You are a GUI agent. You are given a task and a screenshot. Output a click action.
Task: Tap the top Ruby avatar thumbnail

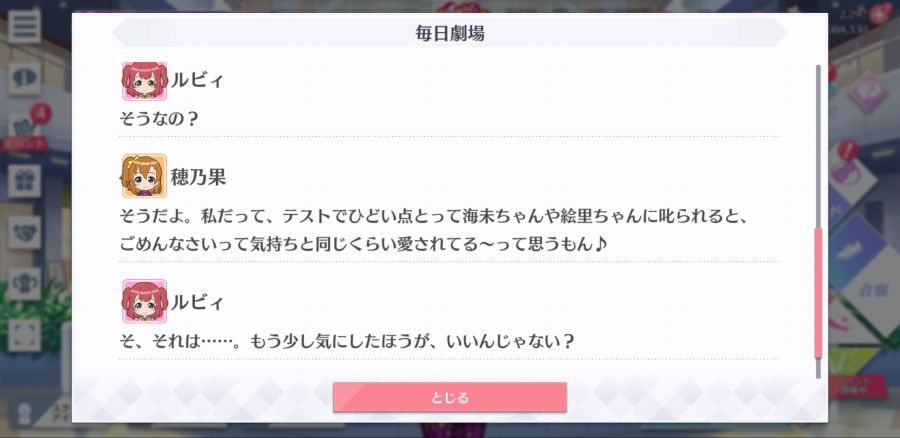click(x=144, y=81)
